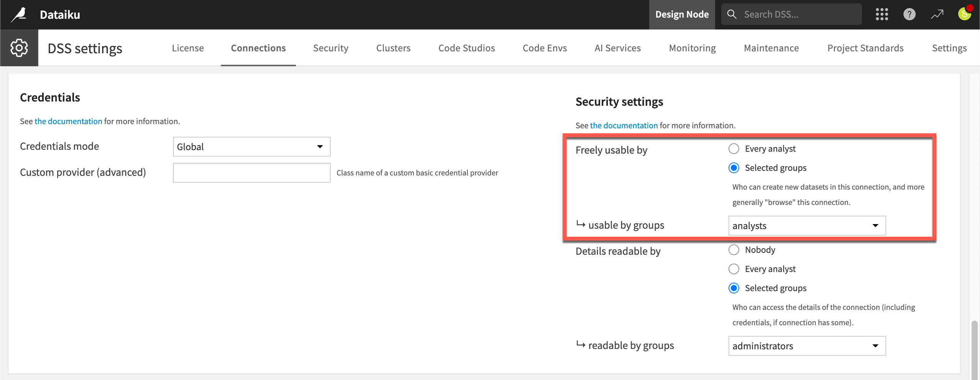The image size is (980, 380).
Task: Focus the Search DSS field
Action: tap(791, 14)
